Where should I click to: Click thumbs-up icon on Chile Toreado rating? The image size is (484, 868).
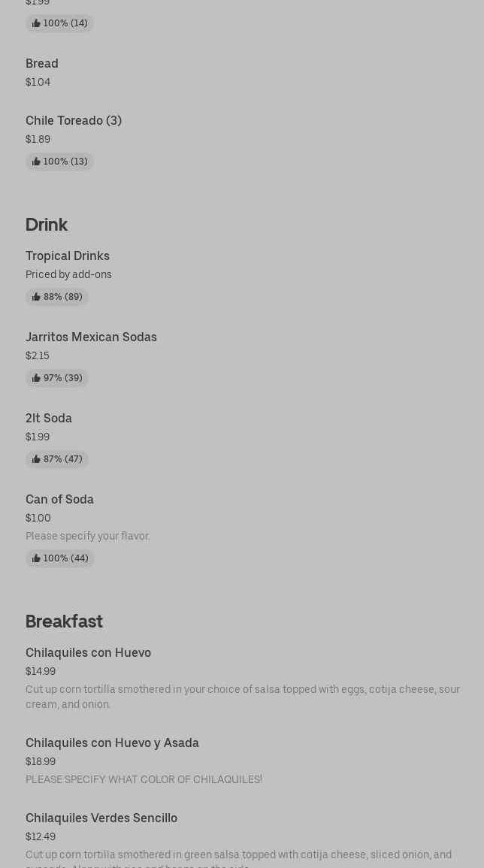(x=36, y=162)
